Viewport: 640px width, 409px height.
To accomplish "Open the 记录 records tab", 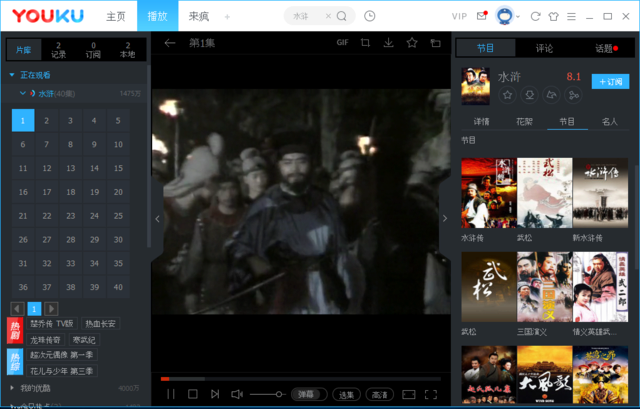I will (x=58, y=50).
